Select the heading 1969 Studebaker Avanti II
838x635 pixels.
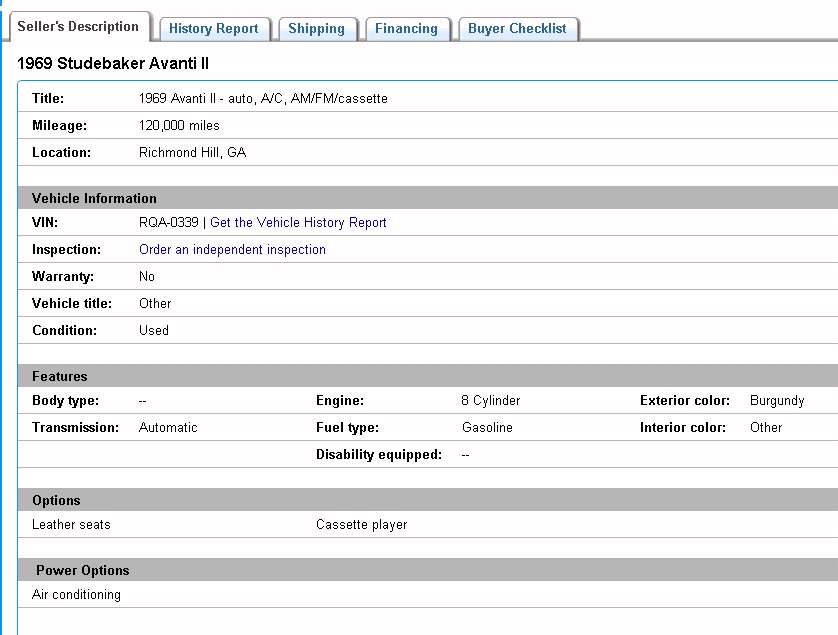[113, 64]
